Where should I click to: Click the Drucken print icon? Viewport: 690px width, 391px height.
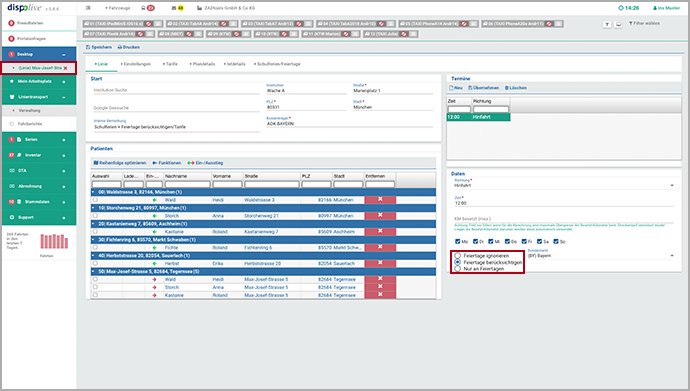120,47
